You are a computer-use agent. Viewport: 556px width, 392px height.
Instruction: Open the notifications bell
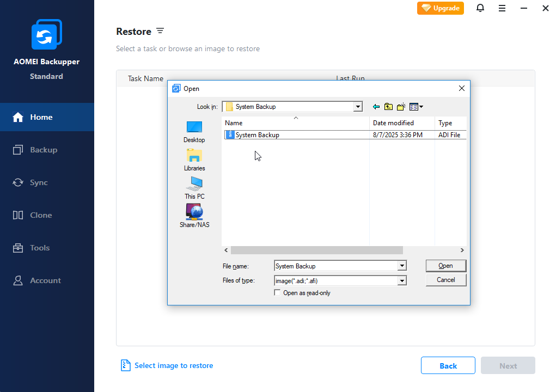coord(480,8)
